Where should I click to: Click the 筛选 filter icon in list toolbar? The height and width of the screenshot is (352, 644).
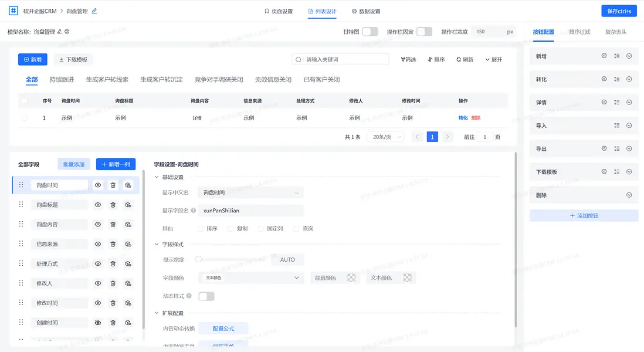pyautogui.click(x=403, y=60)
